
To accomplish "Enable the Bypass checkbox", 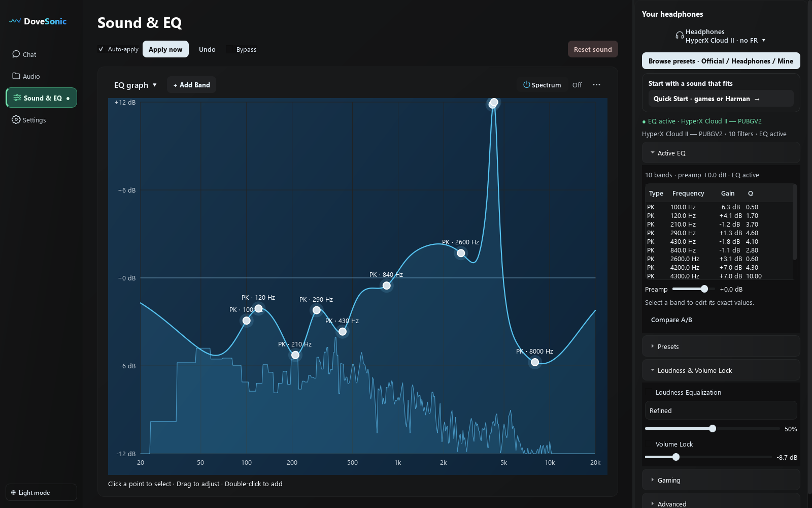I will click(x=230, y=49).
